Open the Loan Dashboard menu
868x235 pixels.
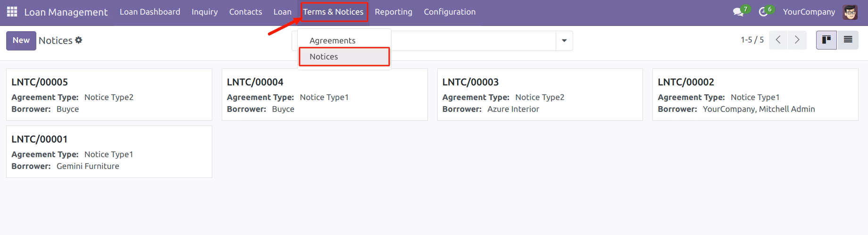click(150, 12)
